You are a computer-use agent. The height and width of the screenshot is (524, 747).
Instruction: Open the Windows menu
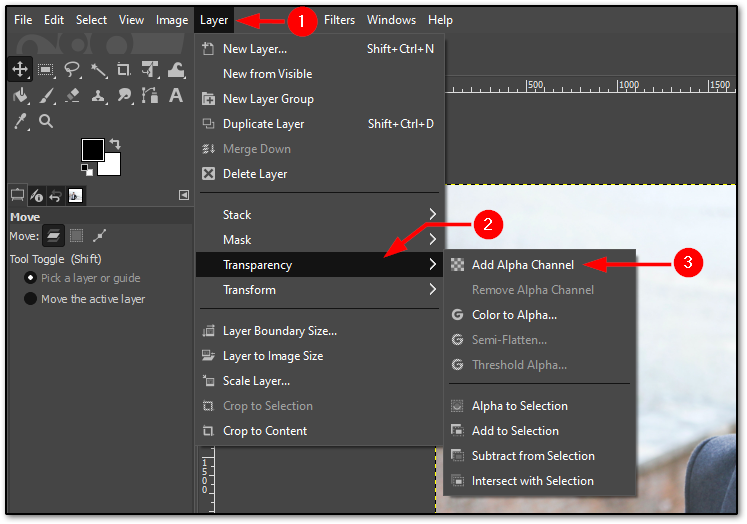(391, 20)
